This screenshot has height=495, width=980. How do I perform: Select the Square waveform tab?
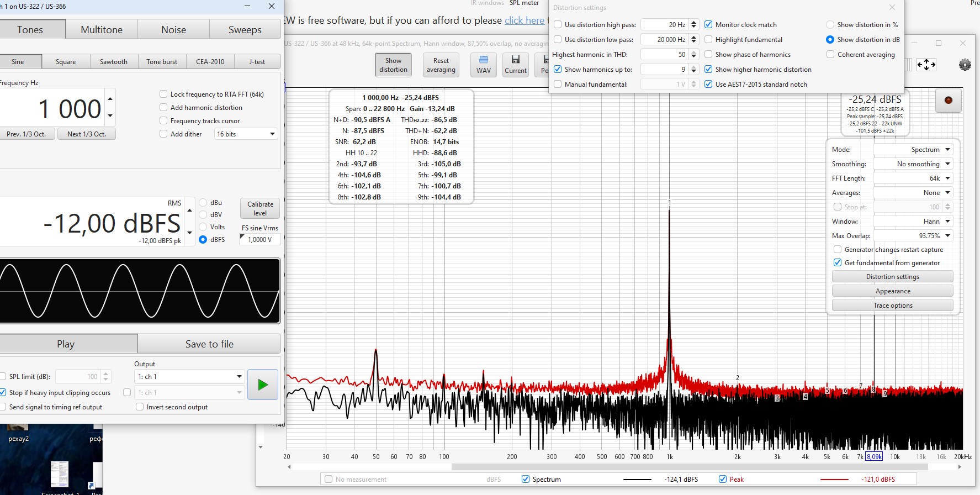click(x=66, y=61)
